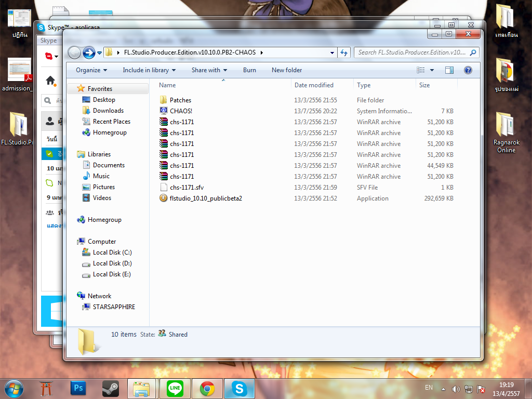Screen dimensions: 532x399
Task: Click Favorites in the navigation pane
Action: pos(99,88)
